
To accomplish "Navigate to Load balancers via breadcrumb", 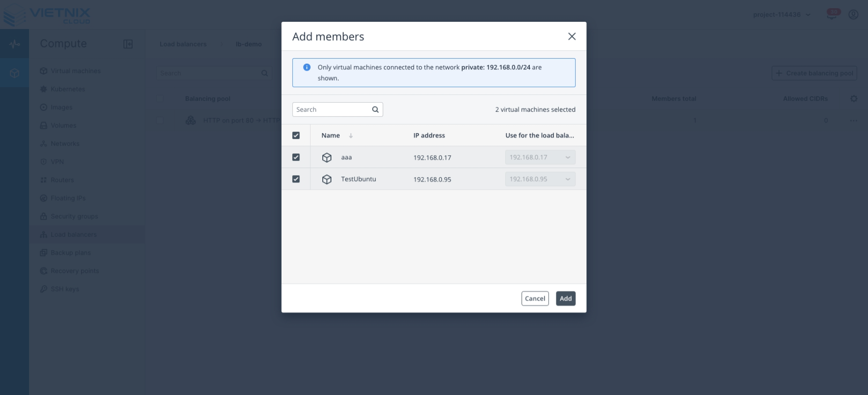I will click(x=183, y=44).
